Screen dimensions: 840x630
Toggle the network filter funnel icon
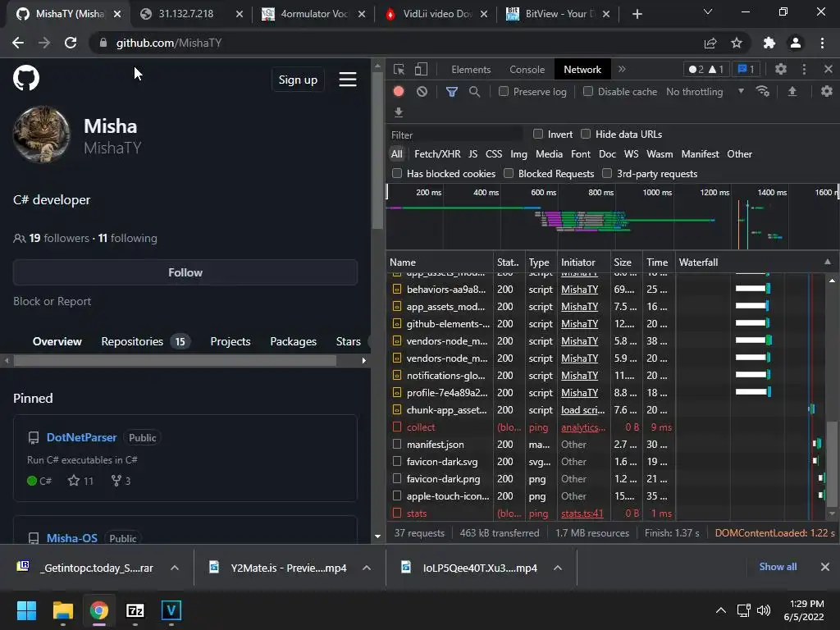[x=452, y=92]
